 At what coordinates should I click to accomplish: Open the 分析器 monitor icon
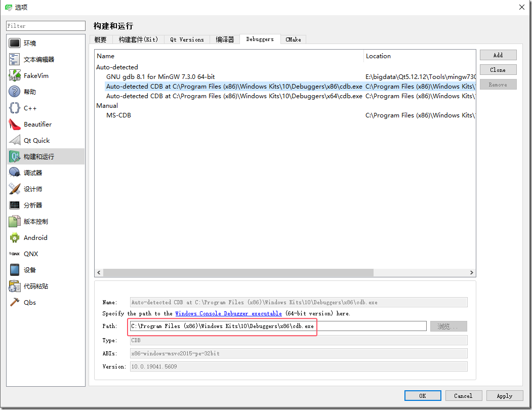click(15, 205)
